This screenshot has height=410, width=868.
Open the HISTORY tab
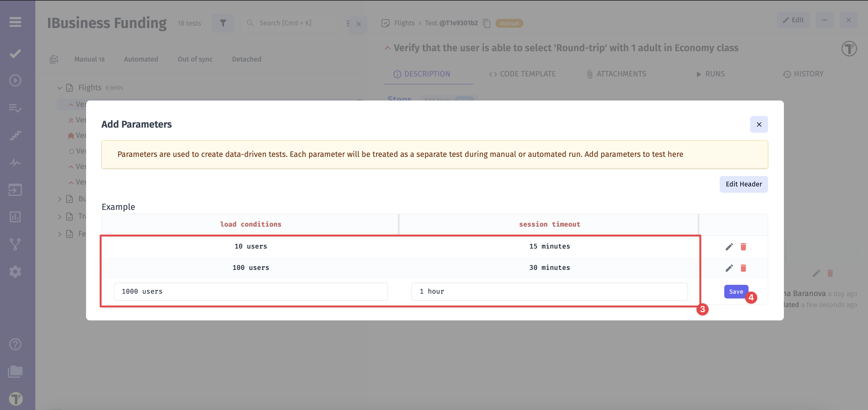803,74
